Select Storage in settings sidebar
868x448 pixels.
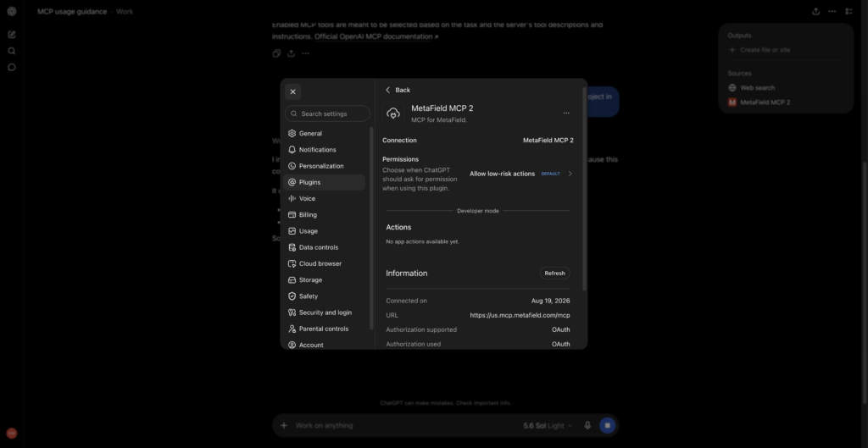click(324, 279)
